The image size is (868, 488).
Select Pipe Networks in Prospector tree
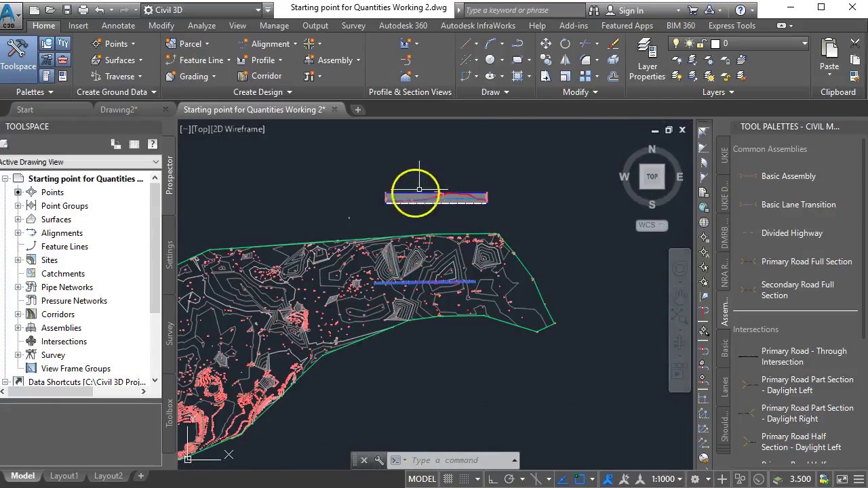point(67,287)
